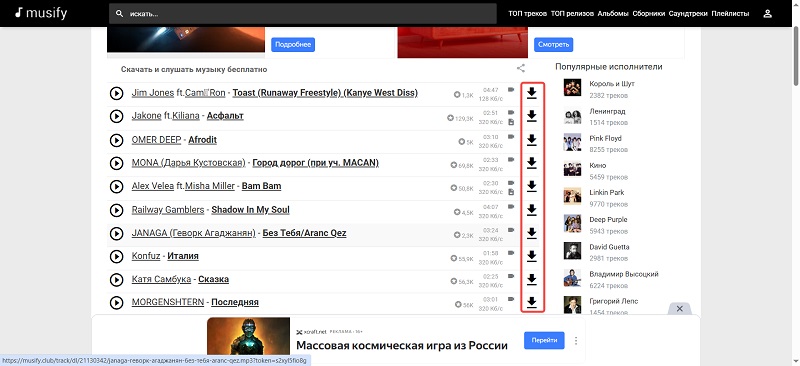Play Alex Velea Bam Bam track
The width and height of the screenshot is (800, 366).
[116, 186]
